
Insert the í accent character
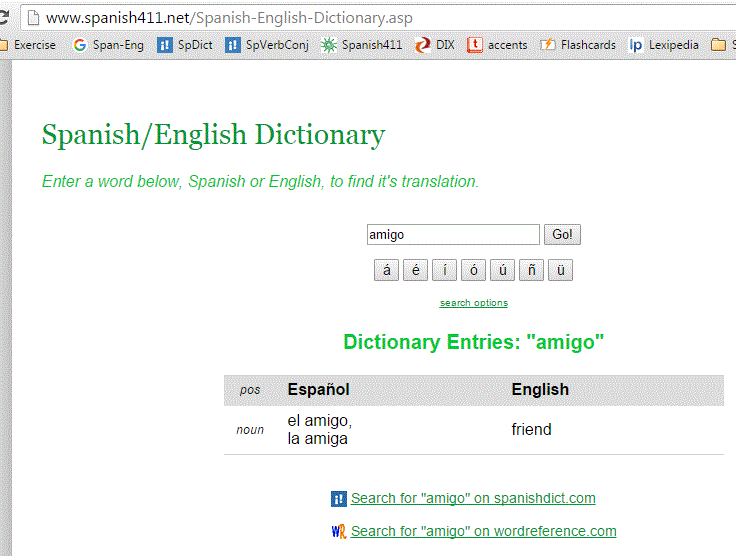pos(445,270)
